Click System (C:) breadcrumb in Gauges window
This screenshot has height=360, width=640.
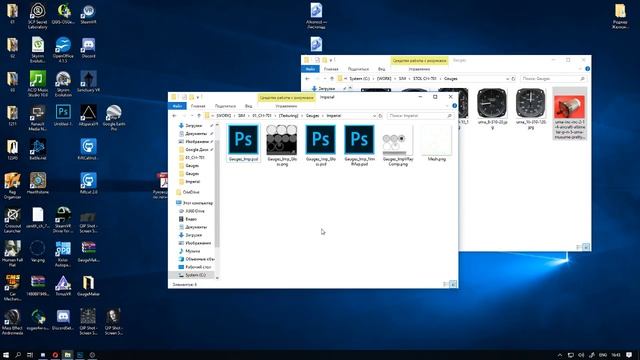[x=359, y=79]
